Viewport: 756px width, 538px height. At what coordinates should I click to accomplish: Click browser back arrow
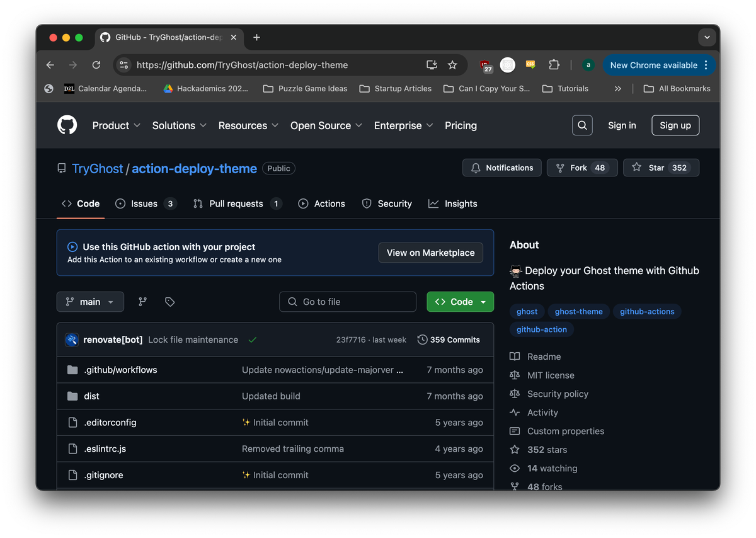pos(50,65)
